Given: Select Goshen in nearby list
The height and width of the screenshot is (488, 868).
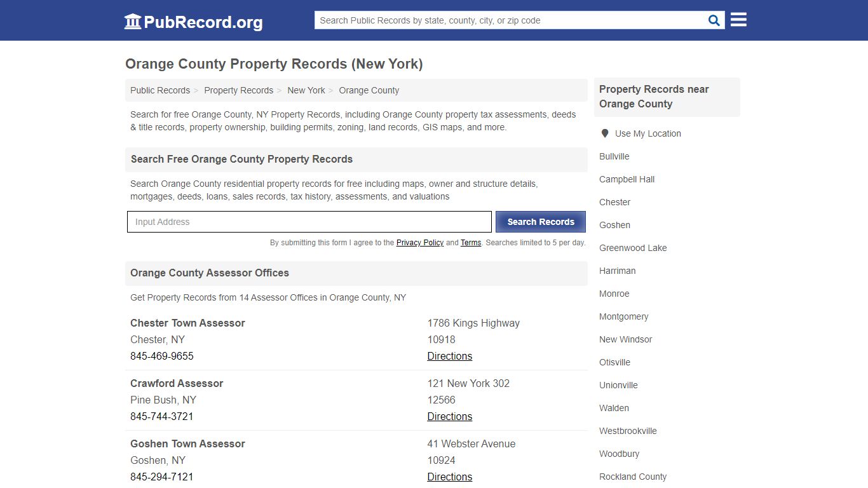Looking at the screenshot, I should pos(615,225).
